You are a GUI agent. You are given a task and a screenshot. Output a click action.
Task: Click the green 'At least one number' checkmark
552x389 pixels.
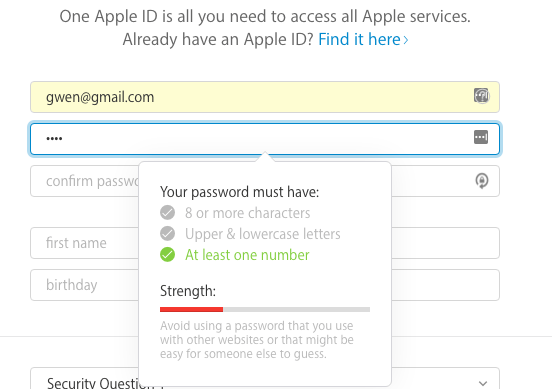[x=167, y=255]
